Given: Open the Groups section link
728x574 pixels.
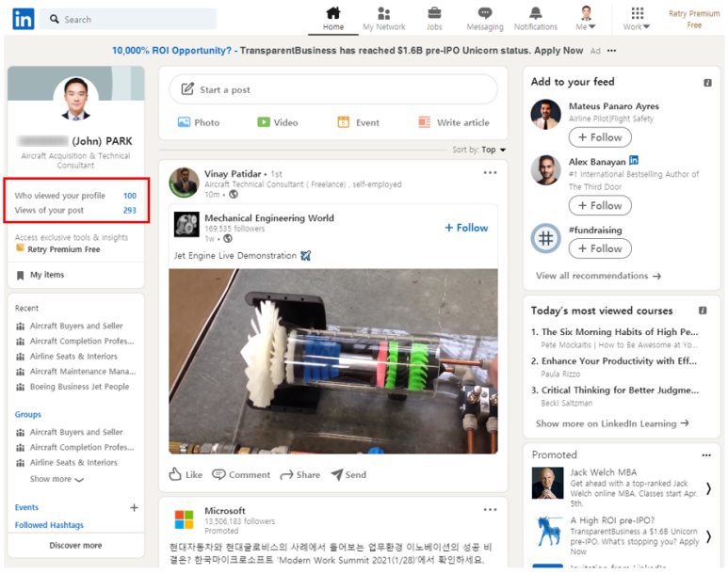Looking at the screenshot, I should pos(28,414).
